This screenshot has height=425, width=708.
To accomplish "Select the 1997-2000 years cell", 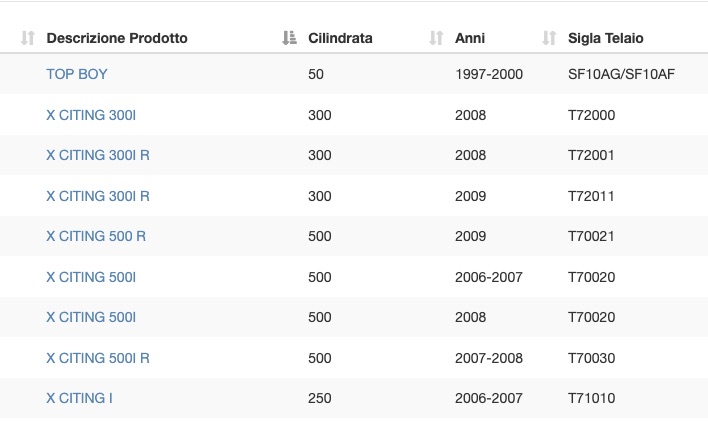I will [489, 74].
